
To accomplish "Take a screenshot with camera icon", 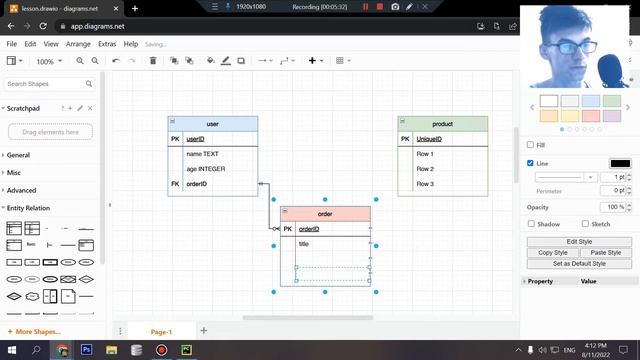I will (x=395, y=7).
